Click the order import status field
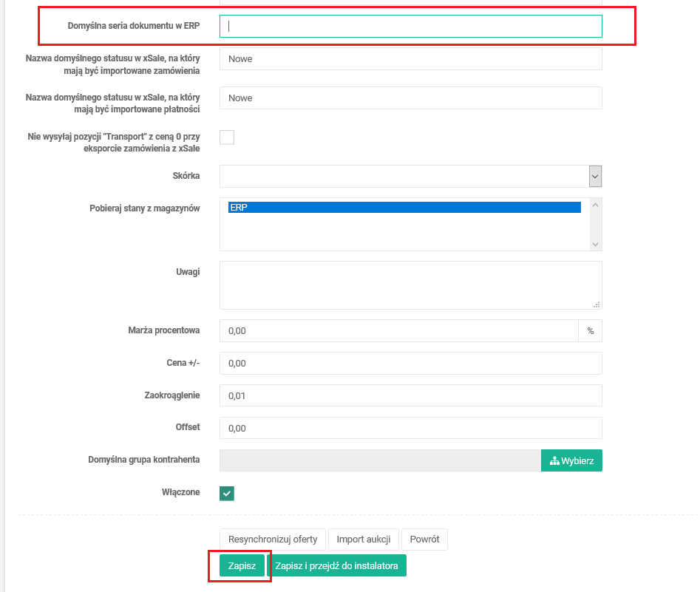 pyautogui.click(x=410, y=59)
